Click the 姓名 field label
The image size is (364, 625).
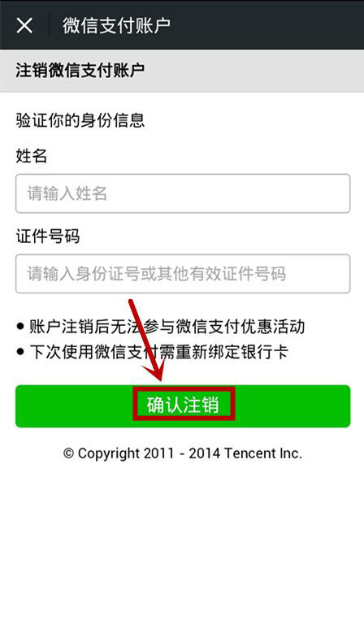[32, 155]
